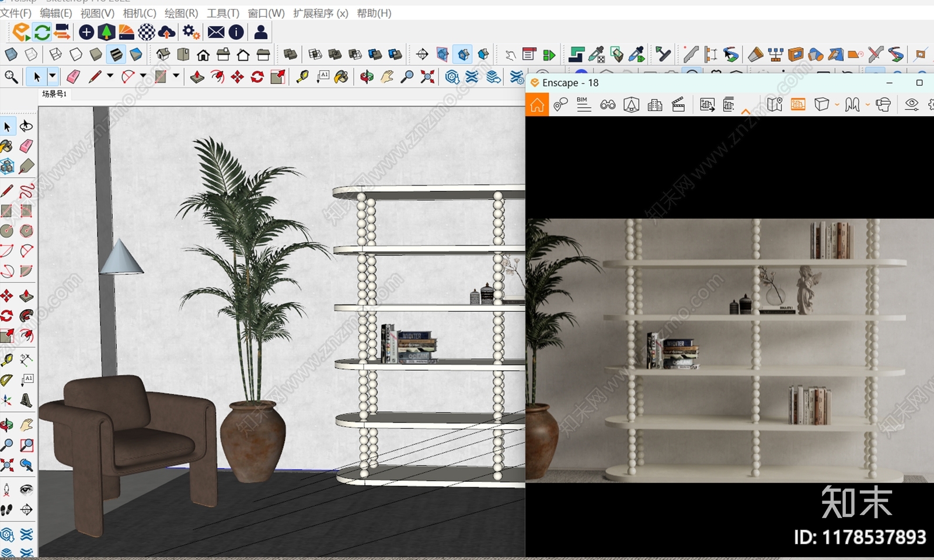The width and height of the screenshot is (934, 560).
Task: Expand the Line tool dropdown arrow
Action: pos(110,76)
